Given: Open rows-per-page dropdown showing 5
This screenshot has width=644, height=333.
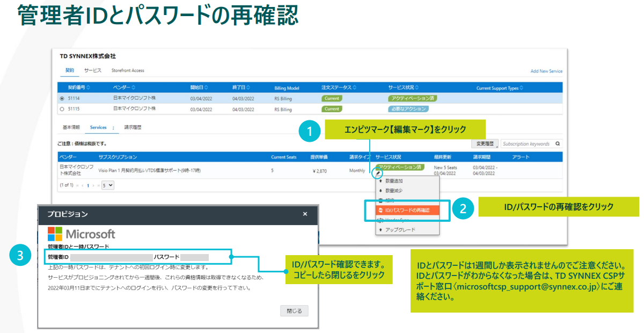Looking at the screenshot, I should coord(108,185).
